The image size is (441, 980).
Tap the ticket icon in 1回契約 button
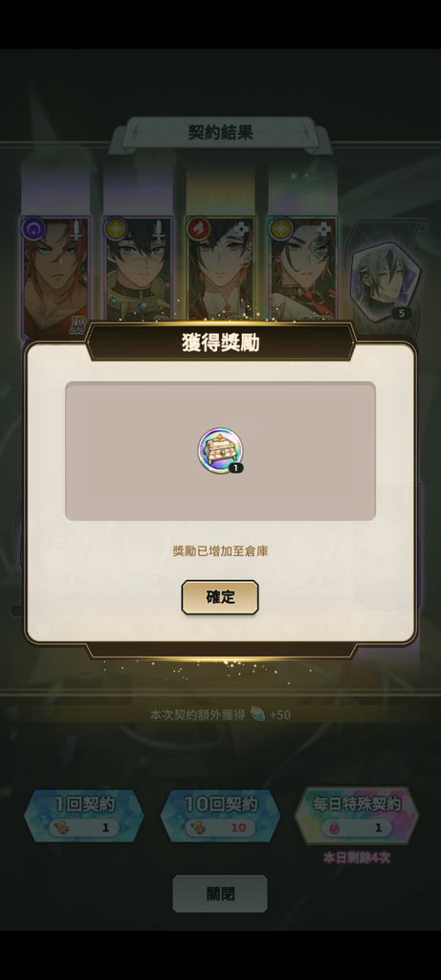pos(64,828)
